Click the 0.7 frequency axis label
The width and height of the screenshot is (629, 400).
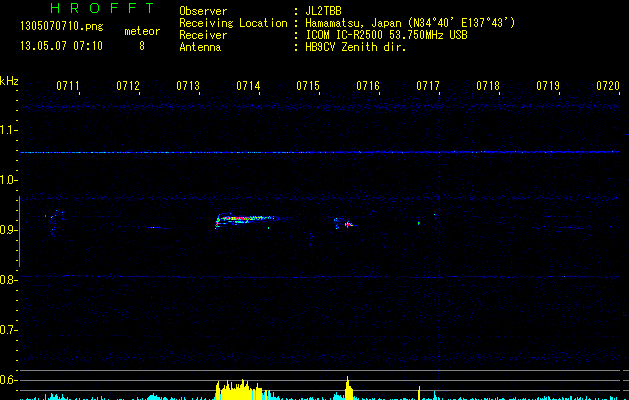click(10, 330)
